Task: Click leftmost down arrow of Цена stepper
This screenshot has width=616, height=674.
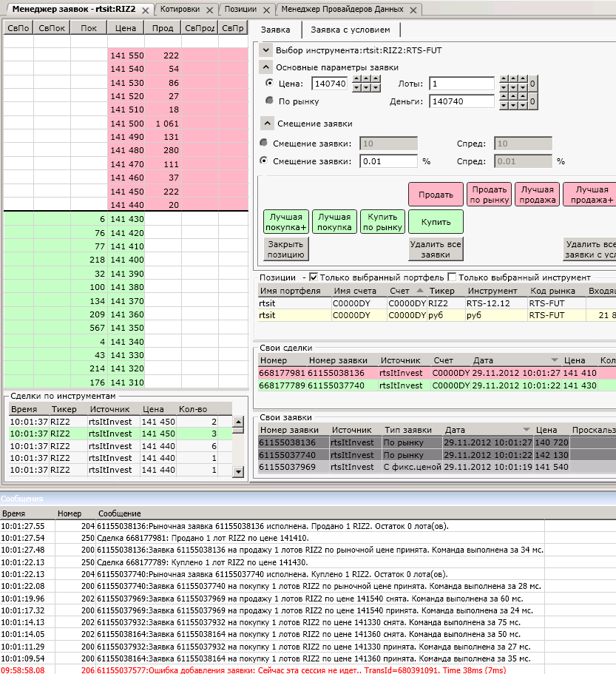Action: 356,88
